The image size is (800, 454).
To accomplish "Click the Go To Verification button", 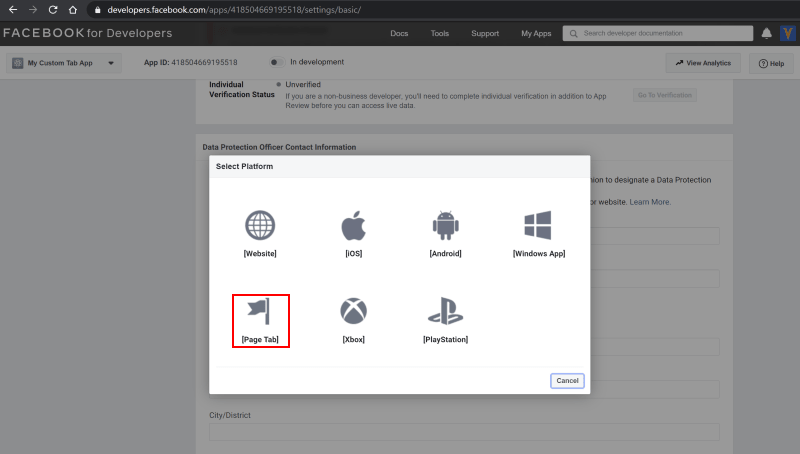I will 665,95.
